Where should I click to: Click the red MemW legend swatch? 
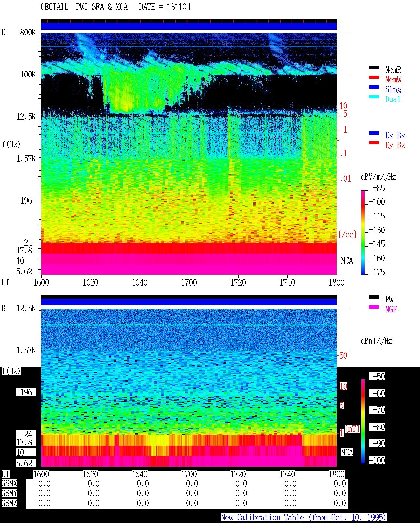click(374, 77)
